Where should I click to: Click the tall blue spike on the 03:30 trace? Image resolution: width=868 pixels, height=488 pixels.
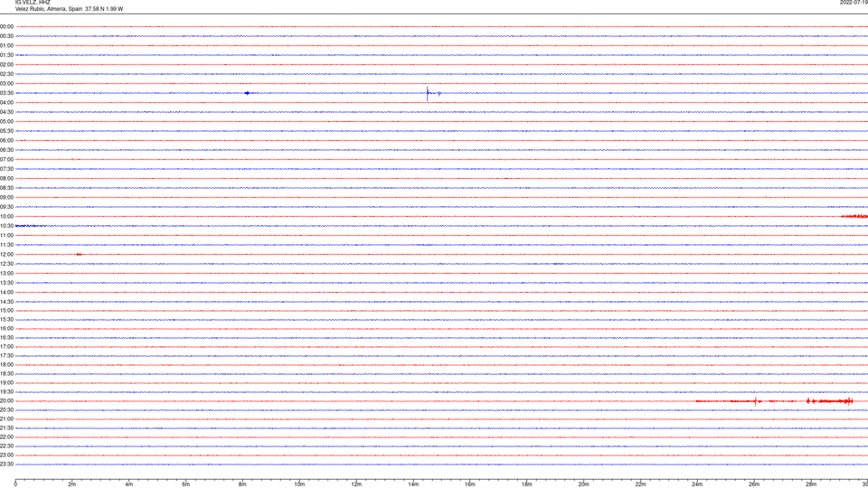point(428,93)
